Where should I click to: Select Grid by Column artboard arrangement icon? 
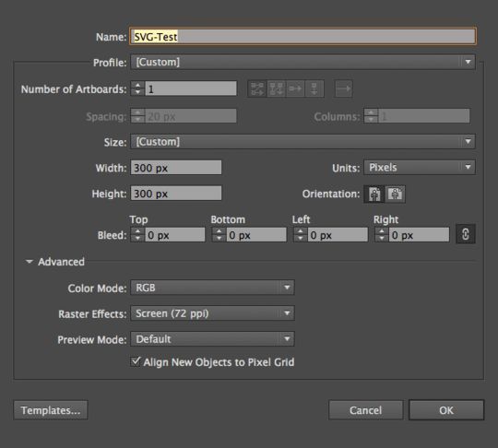point(276,88)
